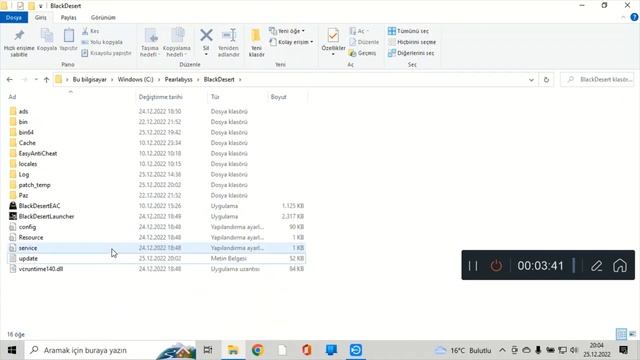Stop recording with the red power button
The width and height of the screenshot is (640, 360).
click(496, 266)
